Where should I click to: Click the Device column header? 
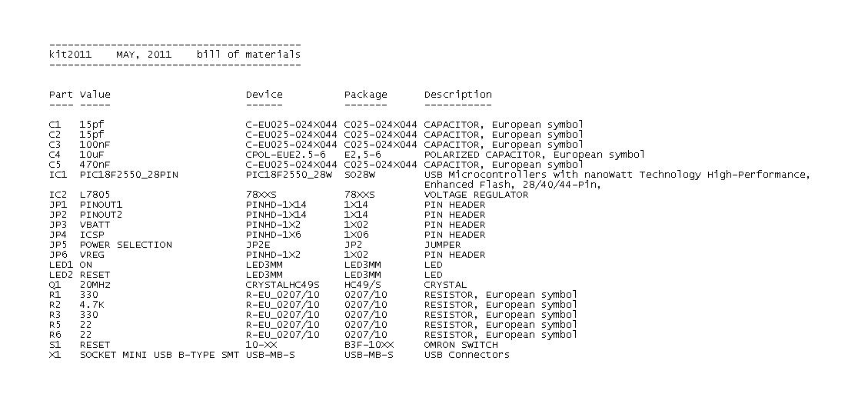[x=264, y=94]
